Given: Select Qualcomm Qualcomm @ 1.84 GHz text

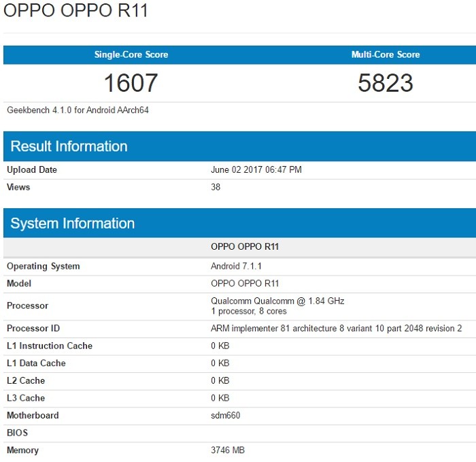Looking at the screenshot, I should (277, 301).
